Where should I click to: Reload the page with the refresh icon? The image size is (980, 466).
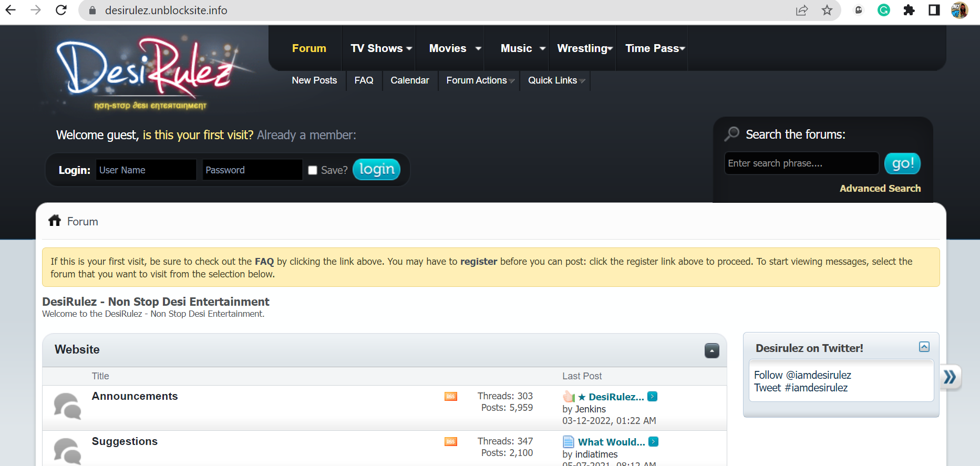pyautogui.click(x=61, y=11)
